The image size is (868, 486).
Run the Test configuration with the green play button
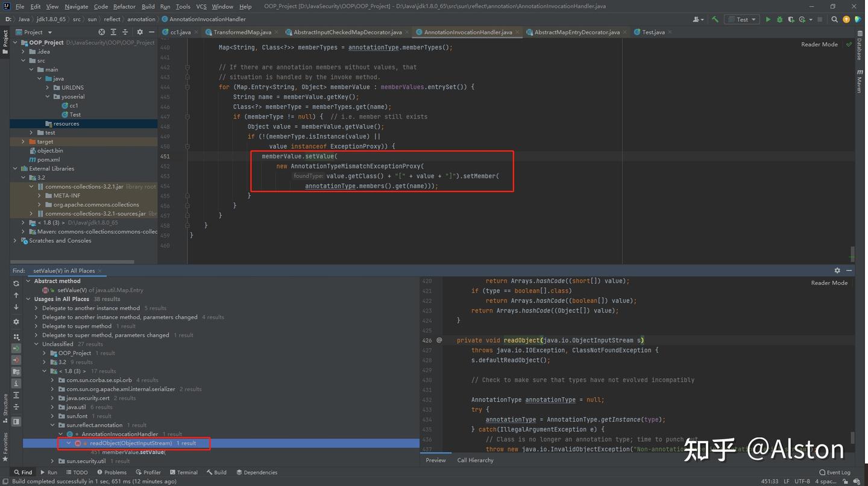click(x=768, y=19)
